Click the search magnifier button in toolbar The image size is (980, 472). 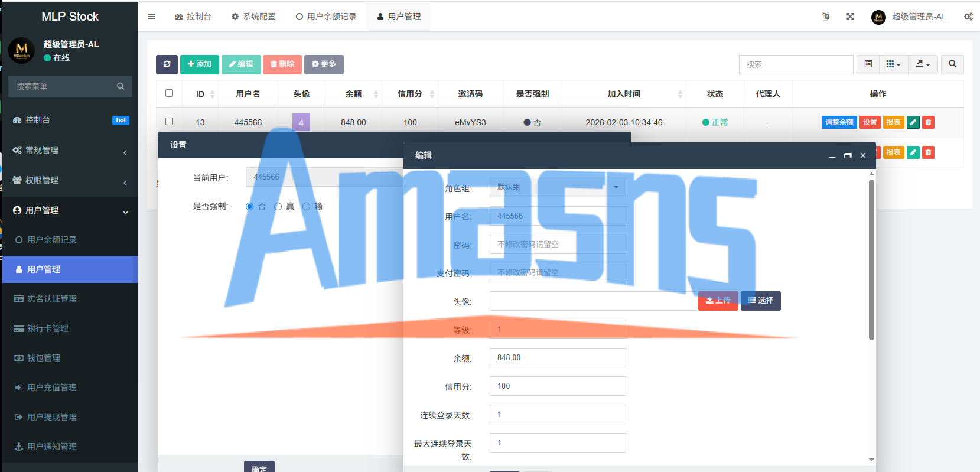(x=952, y=64)
